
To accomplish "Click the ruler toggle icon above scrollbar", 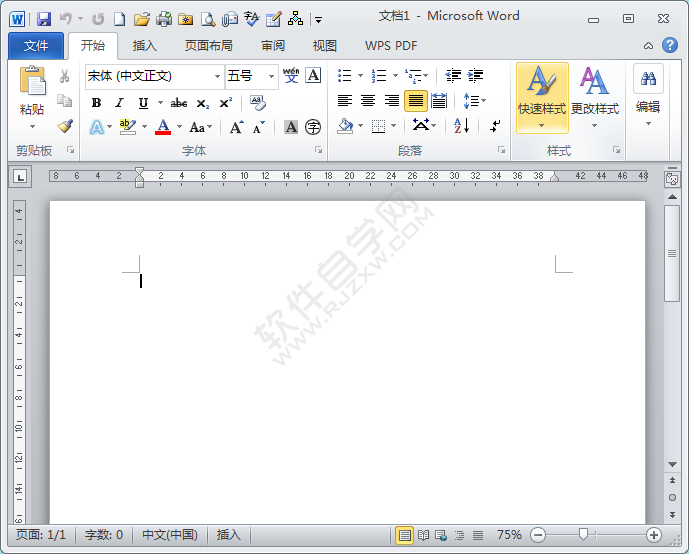I will point(672,179).
